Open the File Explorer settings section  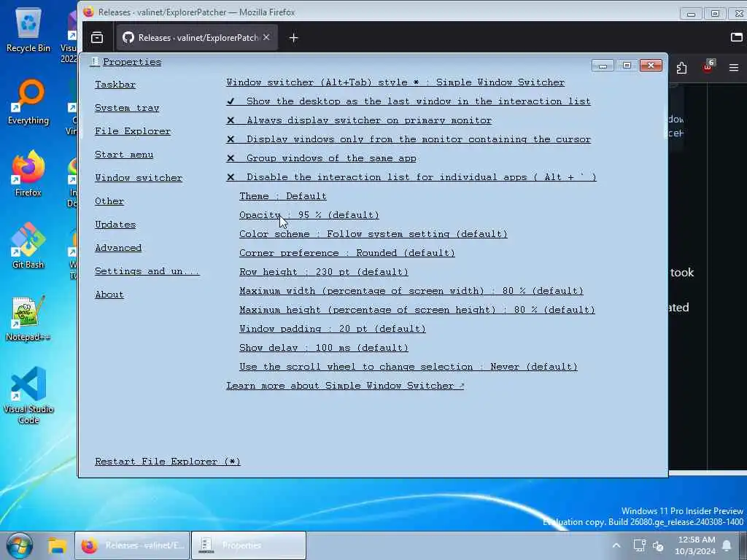click(x=133, y=131)
